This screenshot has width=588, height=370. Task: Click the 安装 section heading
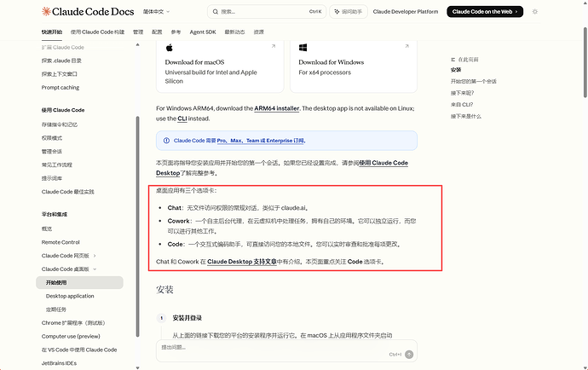coord(164,289)
